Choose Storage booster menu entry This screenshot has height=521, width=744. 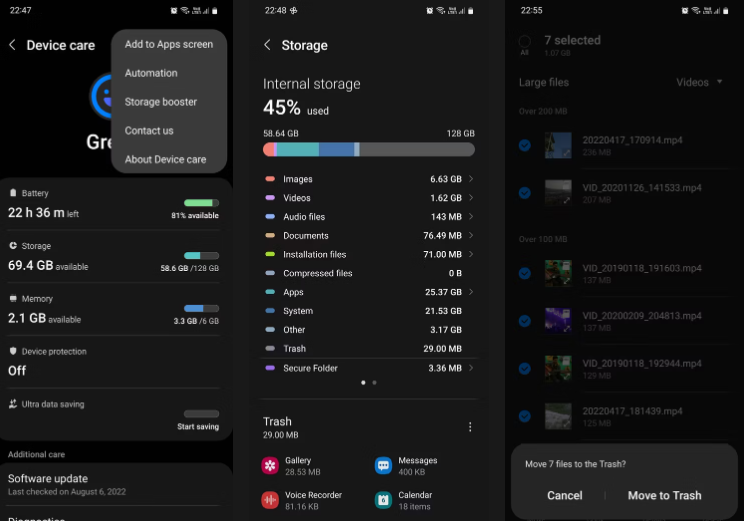coord(169,102)
